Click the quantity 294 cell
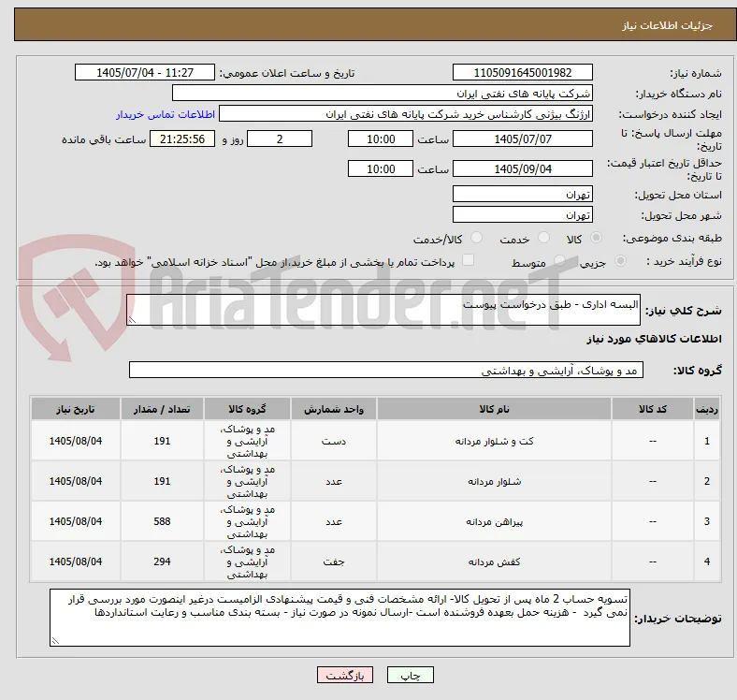Image resolution: width=737 pixels, height=700 pixels. point(162,561)
